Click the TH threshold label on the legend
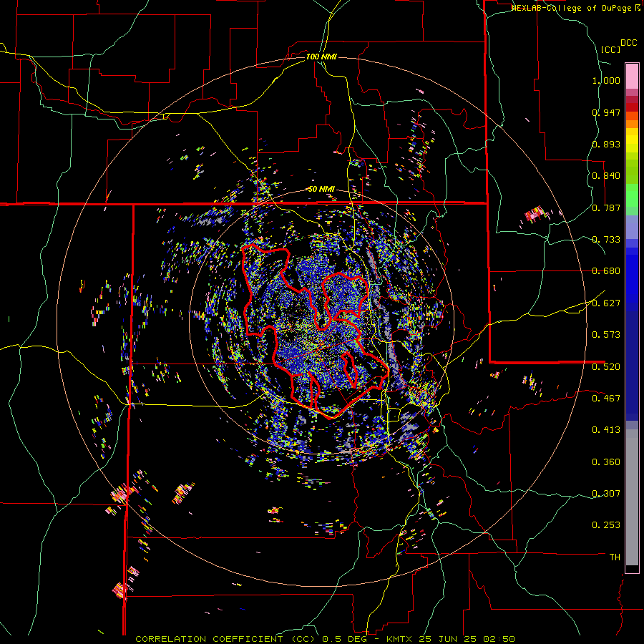The image size is (644, 644). pos(615,557)
